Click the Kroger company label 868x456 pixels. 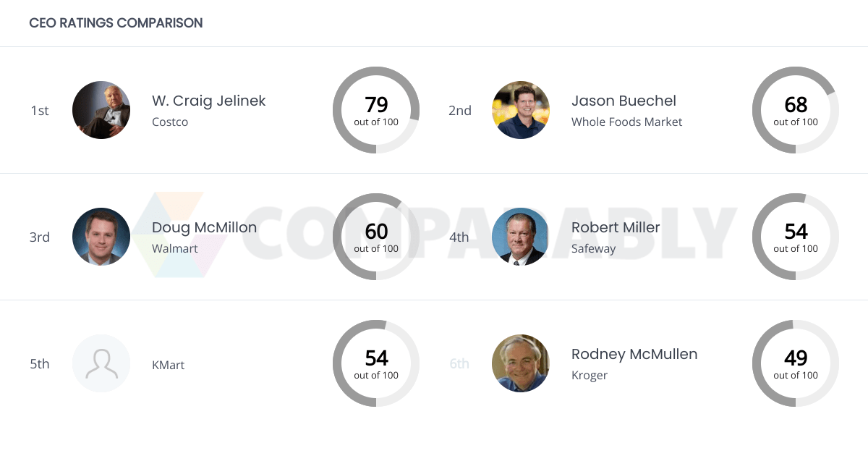[x=590, y=375]
